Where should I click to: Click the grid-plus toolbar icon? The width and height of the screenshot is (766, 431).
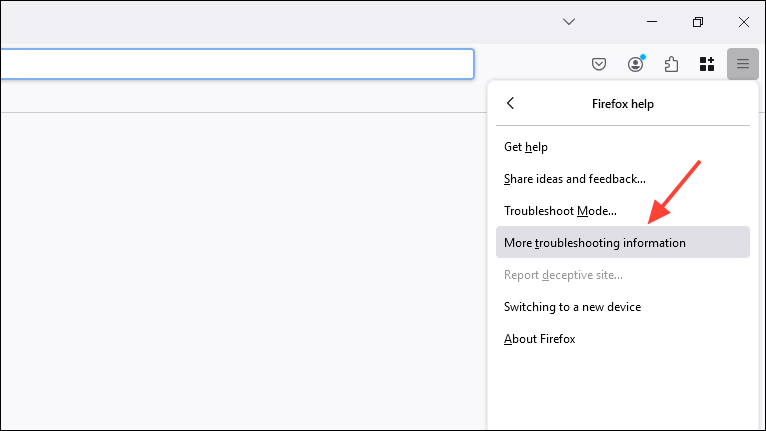coord(707,64)
